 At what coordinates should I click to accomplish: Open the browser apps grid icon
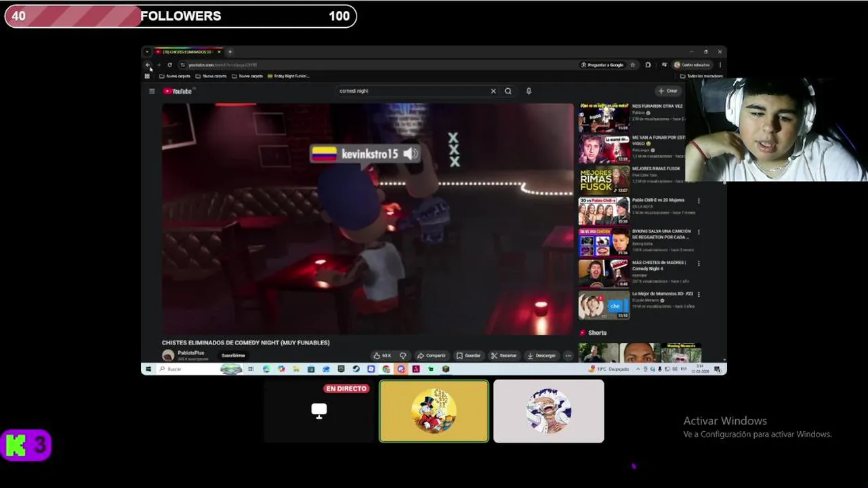[x=147, y=76]
